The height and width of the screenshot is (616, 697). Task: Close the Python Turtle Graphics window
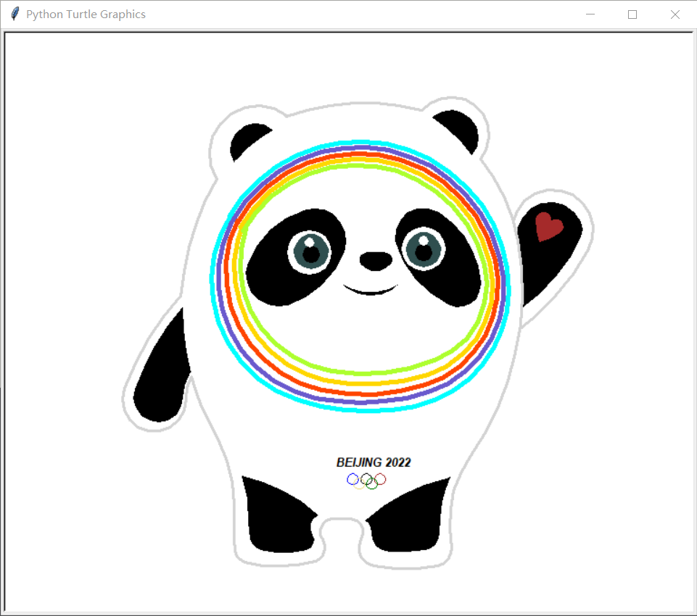[x=675, y=14]
